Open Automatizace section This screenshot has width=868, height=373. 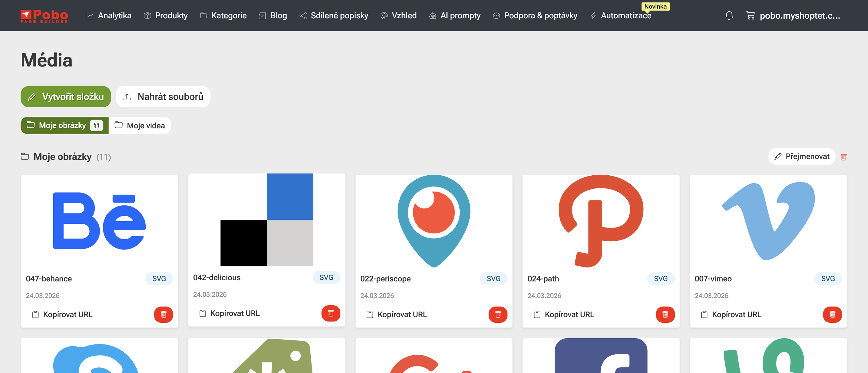(620, 16)
